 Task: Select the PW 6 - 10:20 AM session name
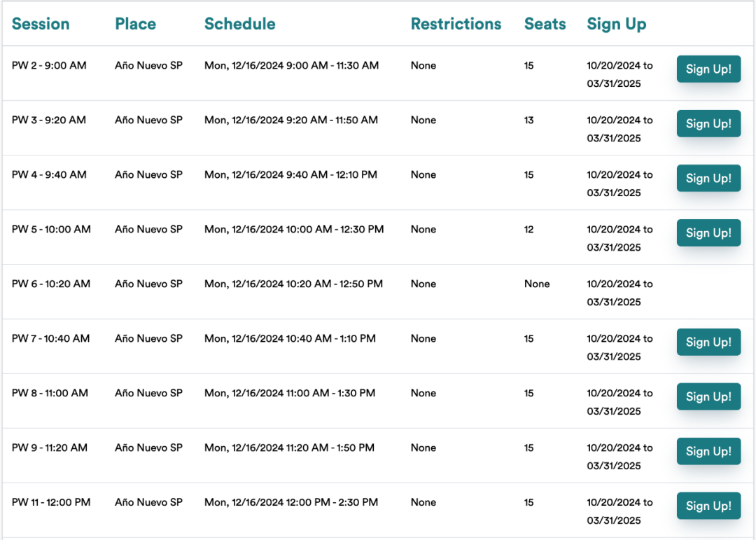(51, 284)
